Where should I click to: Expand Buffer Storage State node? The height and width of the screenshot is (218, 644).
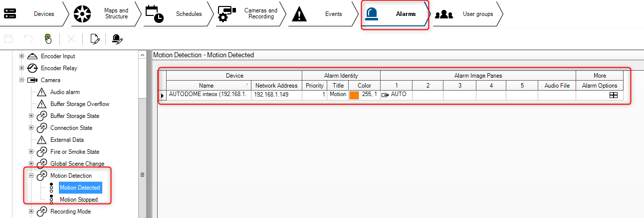(31, 116)
